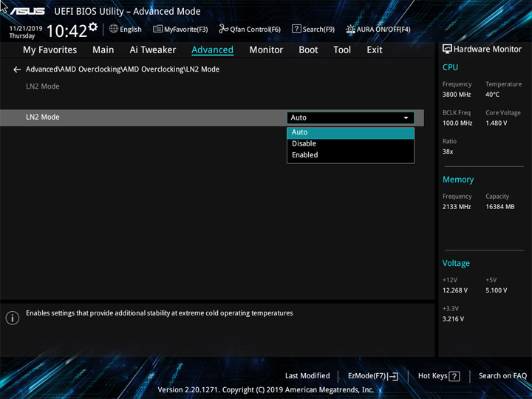Open the My Favorites tab
The height and width of the screenshot is (399, 532).
tap(50, 50)
